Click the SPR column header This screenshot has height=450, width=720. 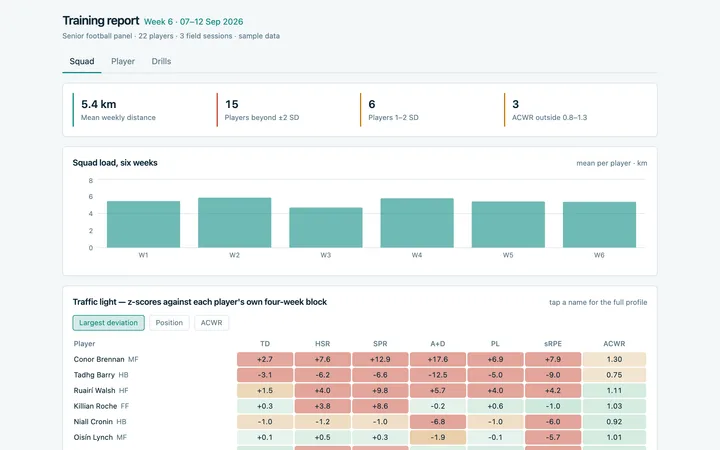tap(380, 344)
